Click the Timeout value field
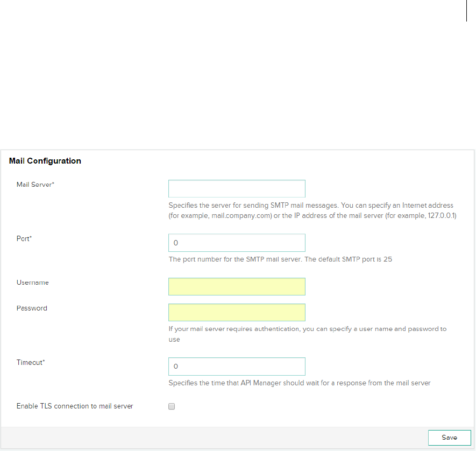Screen dimensions: 476x451 point(237,367)
